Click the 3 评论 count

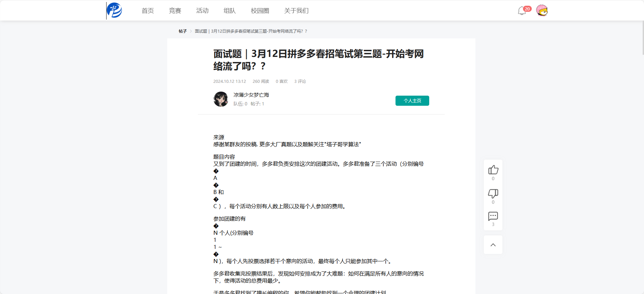[x=300, y=81]
